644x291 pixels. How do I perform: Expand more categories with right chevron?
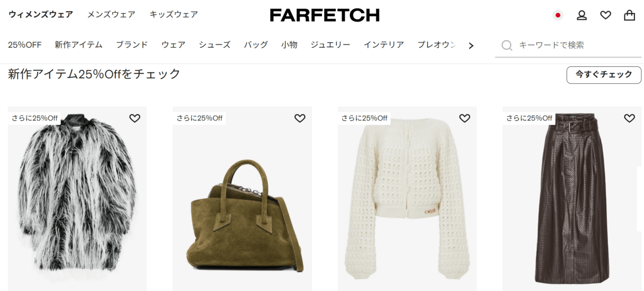click(x=471, y=45)
